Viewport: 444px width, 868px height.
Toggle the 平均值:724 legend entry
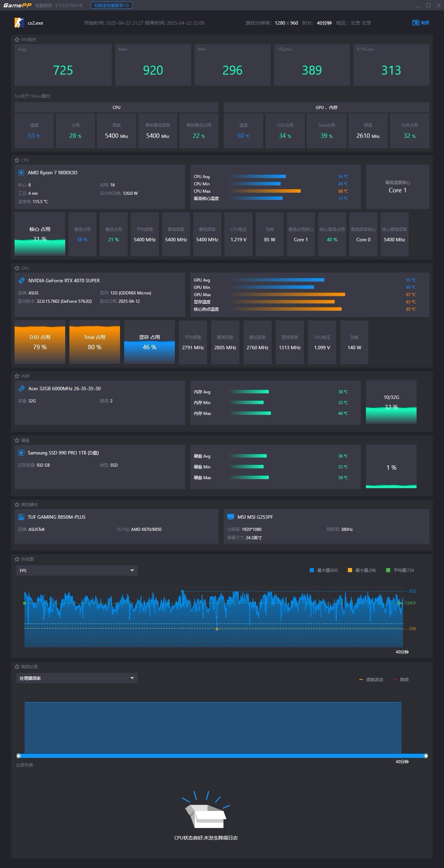(x=400, y=570)
